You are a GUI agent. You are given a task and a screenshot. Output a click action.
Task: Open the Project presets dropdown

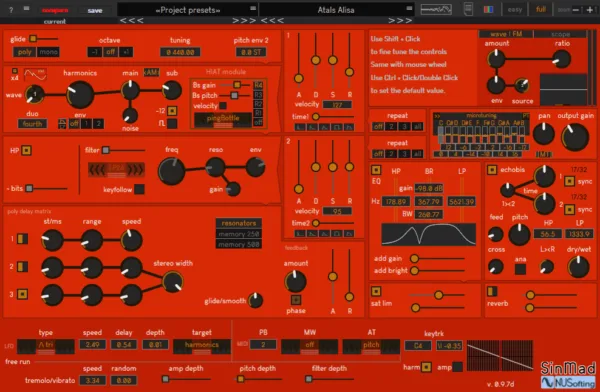[188, 10]
